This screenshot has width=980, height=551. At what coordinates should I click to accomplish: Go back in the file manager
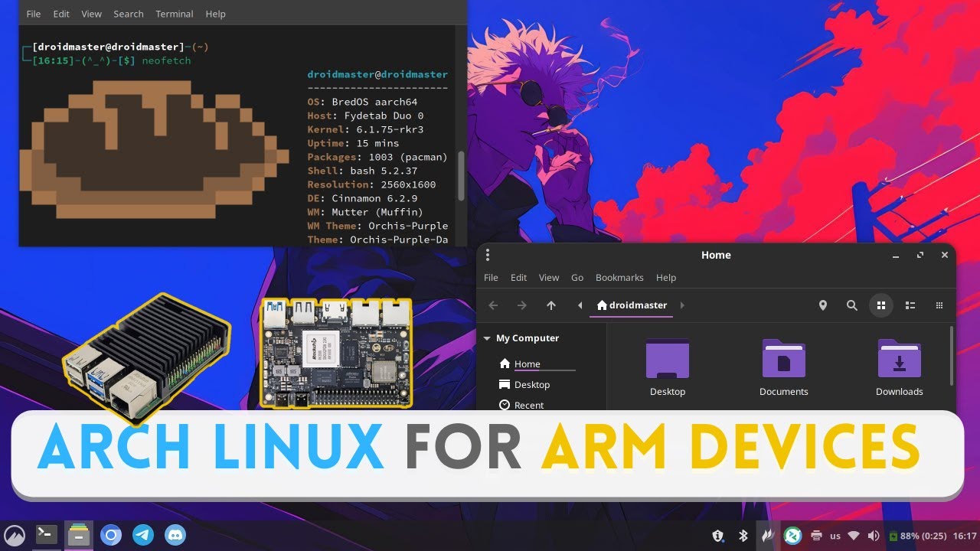(493, 305)
